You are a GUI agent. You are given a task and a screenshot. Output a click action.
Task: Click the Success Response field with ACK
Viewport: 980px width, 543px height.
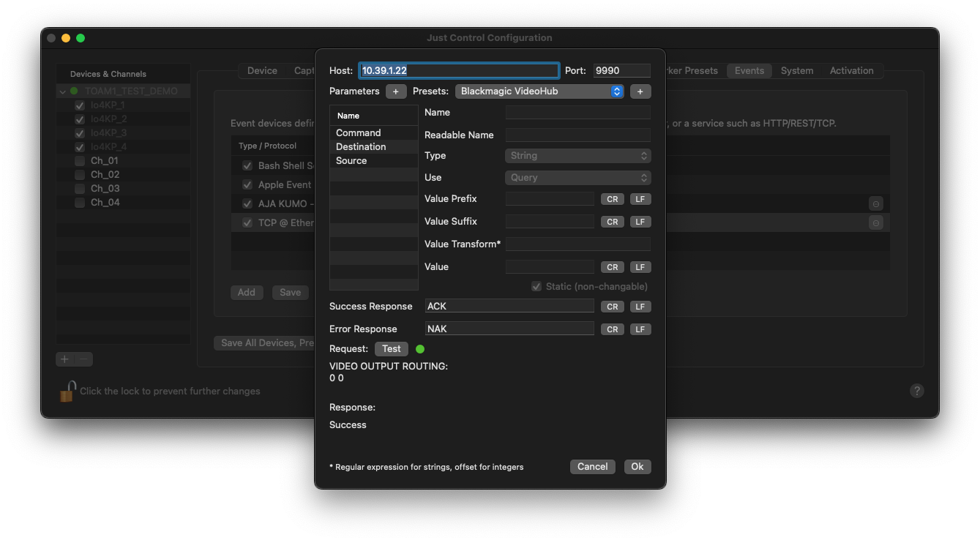tap(509, 307)
